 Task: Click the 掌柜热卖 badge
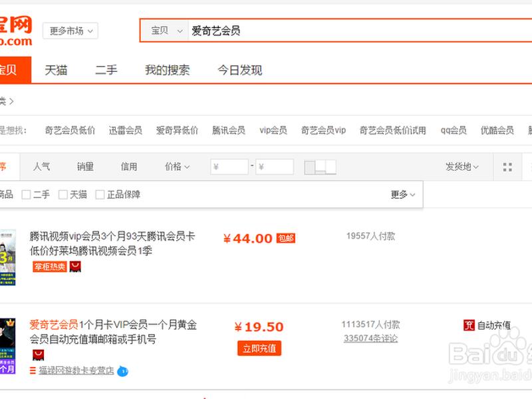pos(50,267)
